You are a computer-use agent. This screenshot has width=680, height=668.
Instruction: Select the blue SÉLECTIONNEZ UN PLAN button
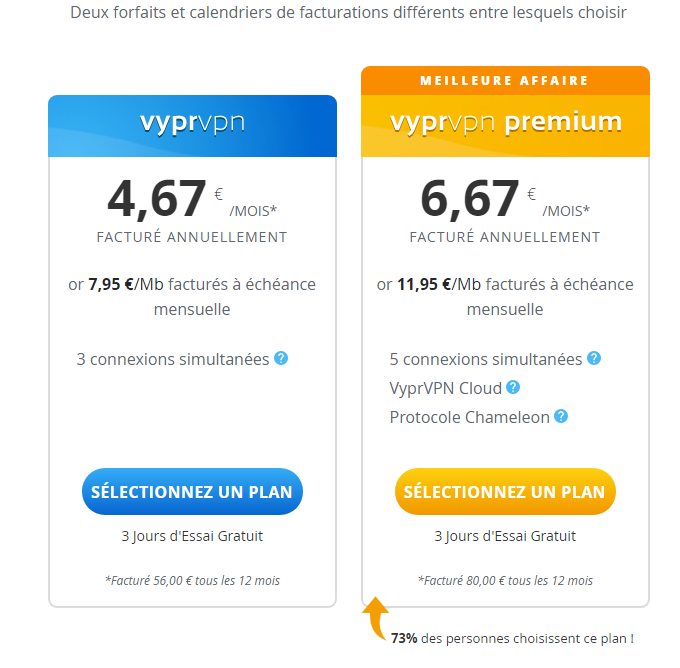193,491
